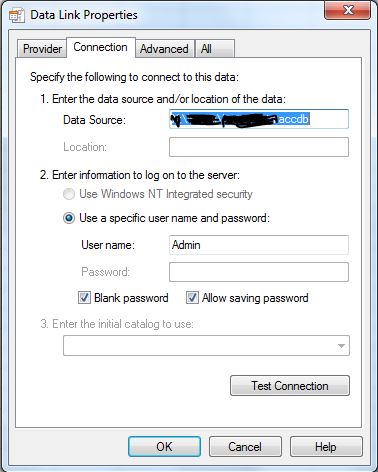Click the initial catalog combo box
This screenshot has height=472, width=378.
click(206, 346)
